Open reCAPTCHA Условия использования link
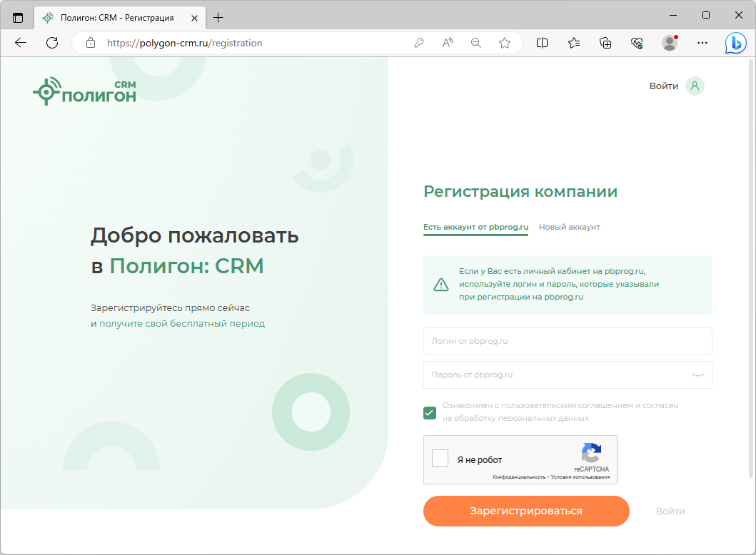This screenshot has height=555, width=756. [x=580, y=477]
